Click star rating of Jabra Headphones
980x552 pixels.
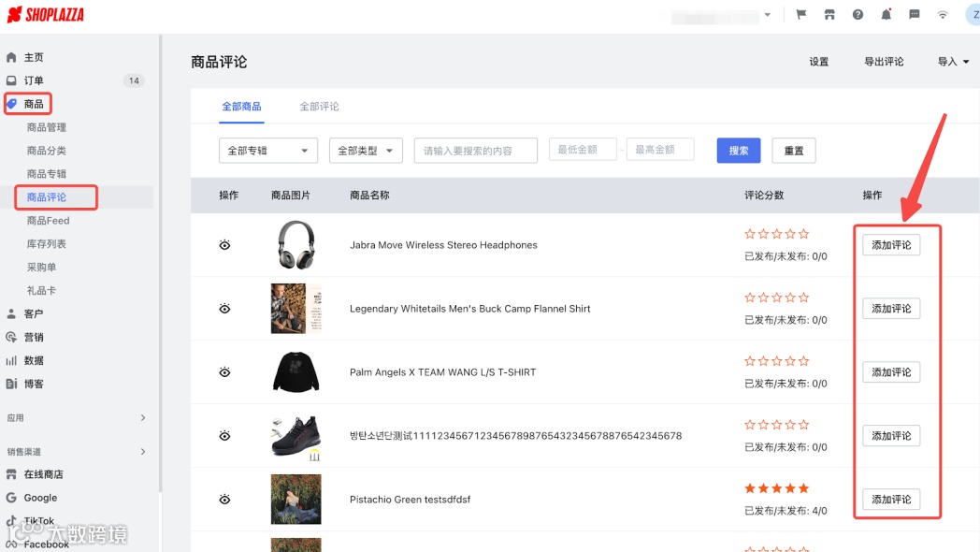click(x=777, y=234)
